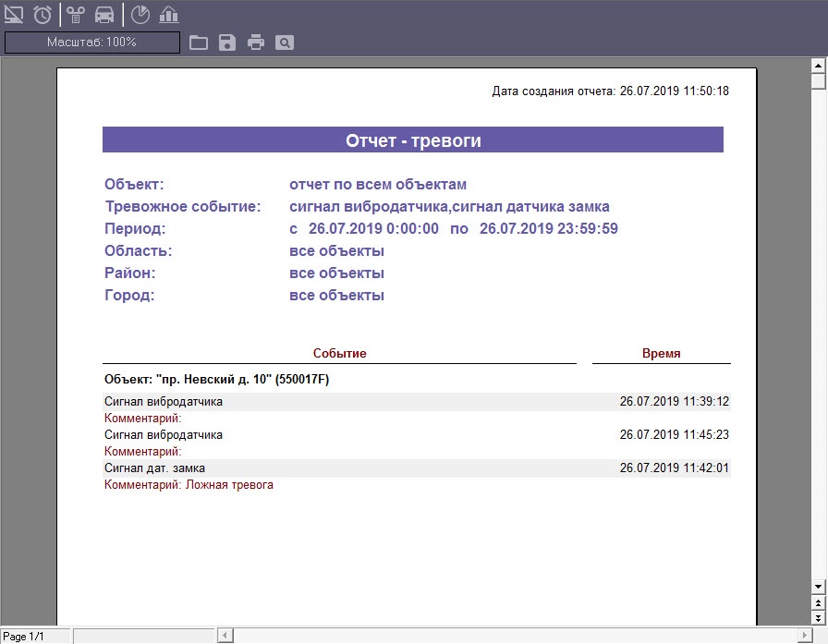Click the Отчет - тревоги report title

412,140
